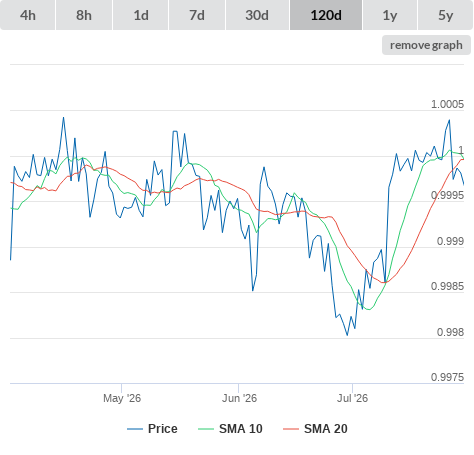Hide the SMA 20 legend label

pos(326,429)
